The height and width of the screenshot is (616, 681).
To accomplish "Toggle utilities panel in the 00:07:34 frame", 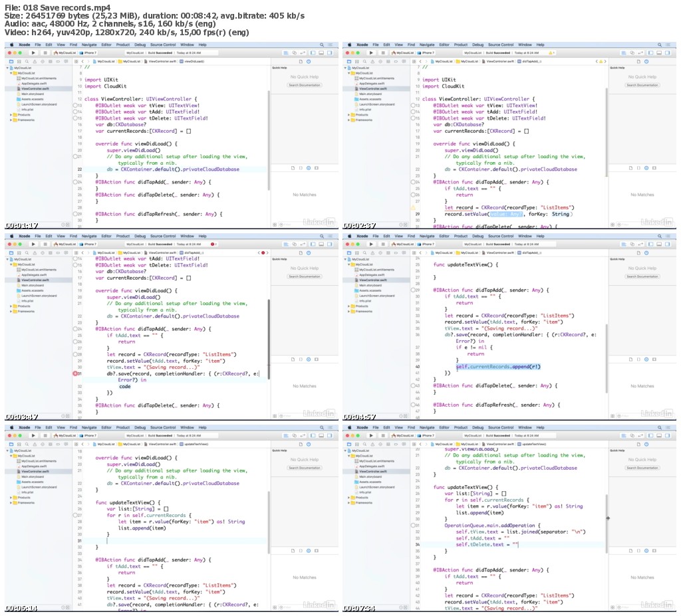I will click(x=668, y=436).
